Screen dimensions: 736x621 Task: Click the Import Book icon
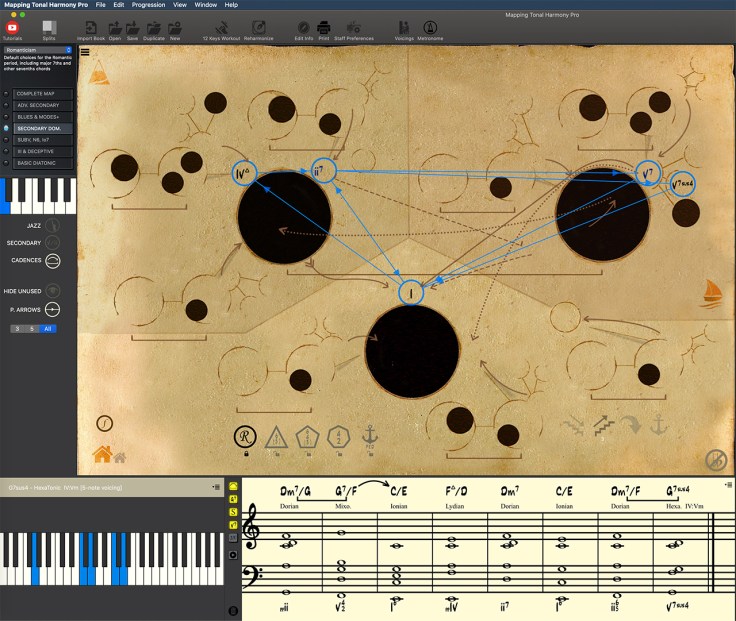(x=90, y=27)
